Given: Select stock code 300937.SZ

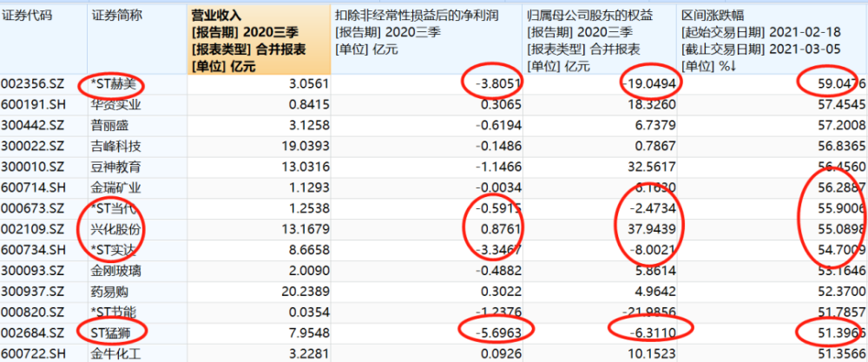Looking at the screenshot, I should (33, 292).
